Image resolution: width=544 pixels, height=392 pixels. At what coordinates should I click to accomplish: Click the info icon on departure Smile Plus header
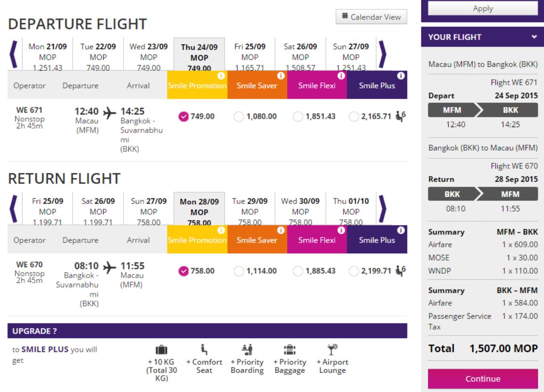click(401, 75)
